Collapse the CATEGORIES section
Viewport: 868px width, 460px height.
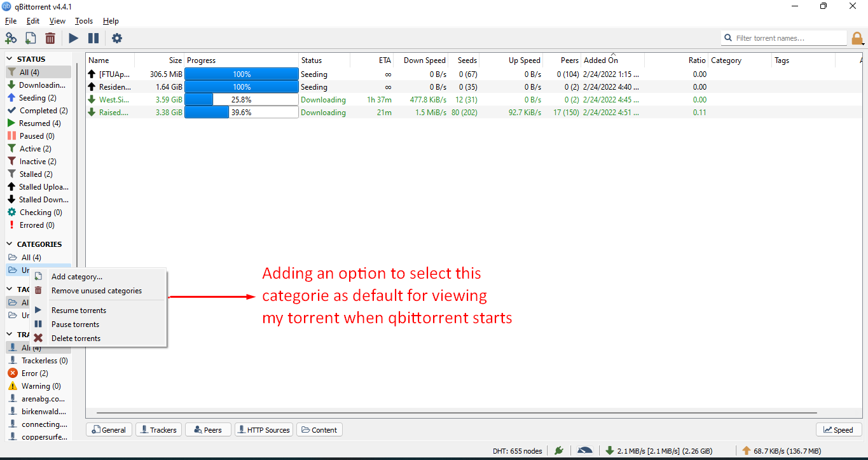(10, 244)
